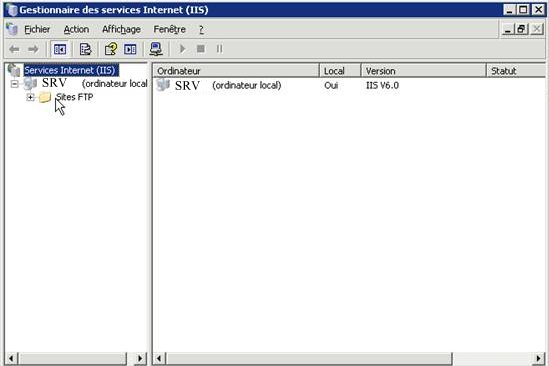Sort by the Statut column header
549x366 pixels.
(x=516, y=71)
